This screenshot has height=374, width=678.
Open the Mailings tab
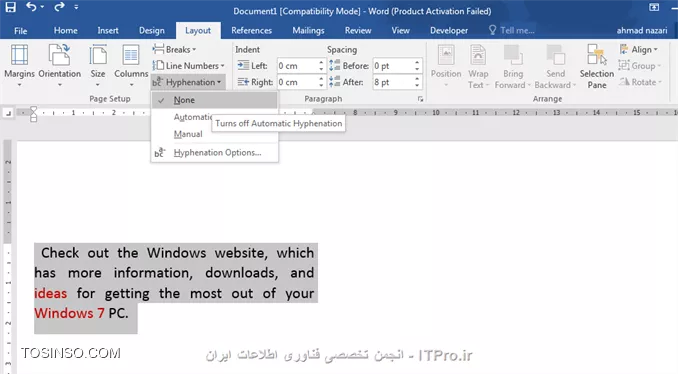[x=308, y=31]
